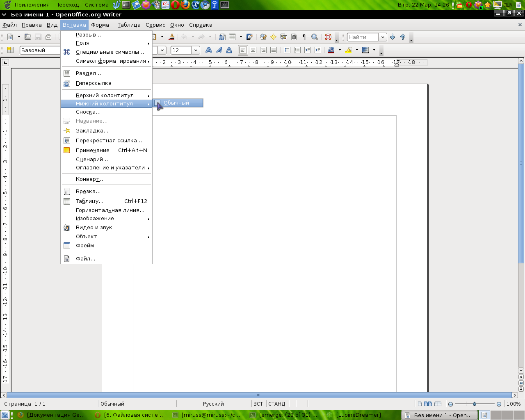Launch Firefox from the top panel
Screen dimensions: 525x420
185,5
